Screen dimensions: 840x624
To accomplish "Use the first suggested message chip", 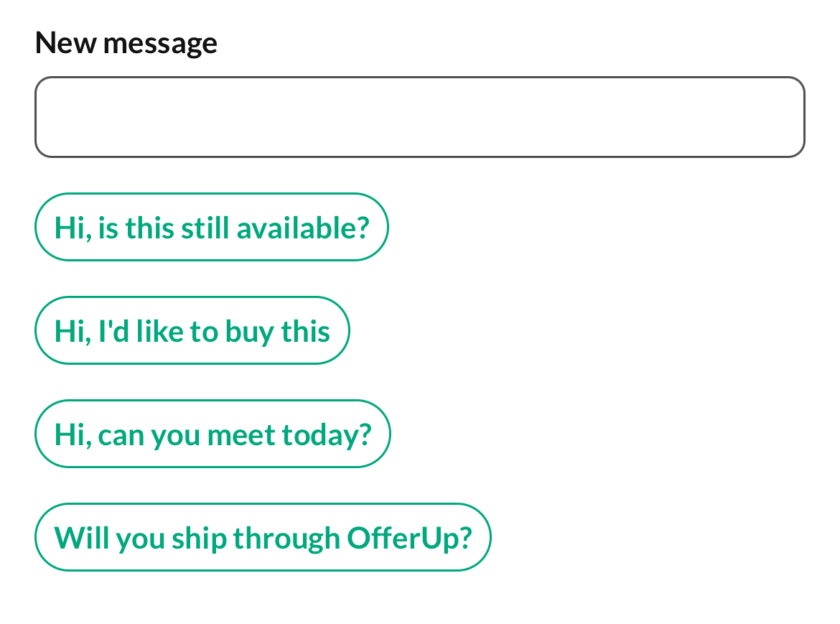I will pyautogui.click(x=211, y=227).
